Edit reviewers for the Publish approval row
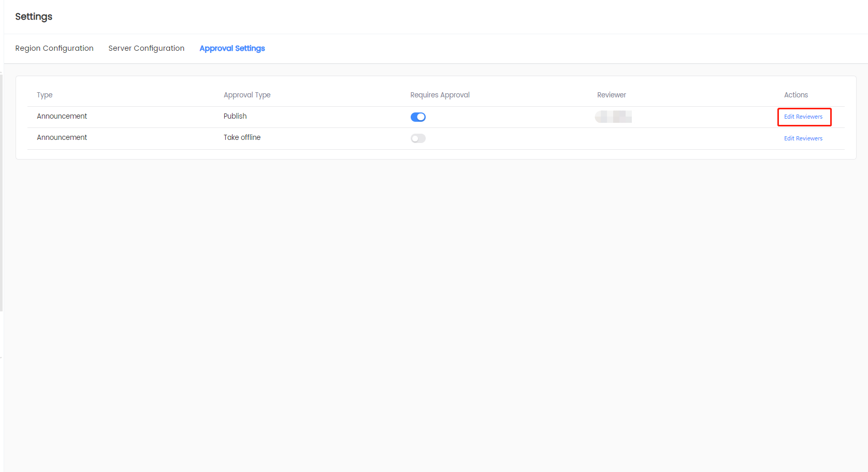This screenshot has height=472, width=868. pos(803,117)
